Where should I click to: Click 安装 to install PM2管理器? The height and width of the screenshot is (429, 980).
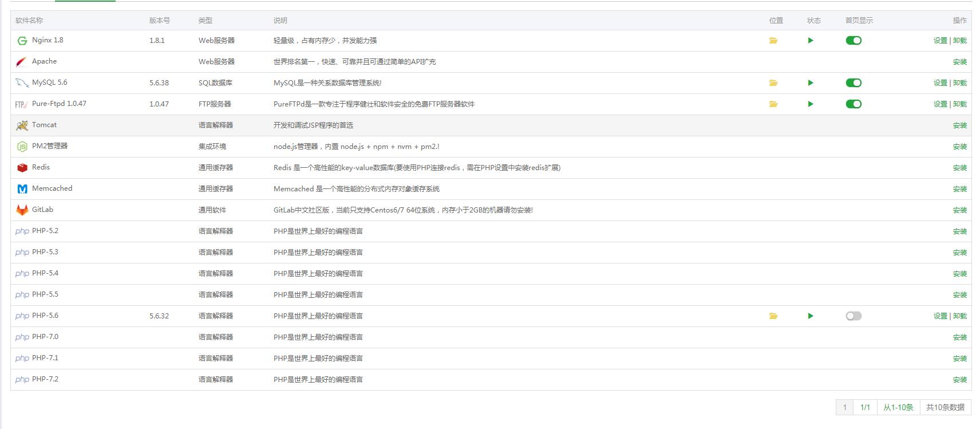click(960, 147)
